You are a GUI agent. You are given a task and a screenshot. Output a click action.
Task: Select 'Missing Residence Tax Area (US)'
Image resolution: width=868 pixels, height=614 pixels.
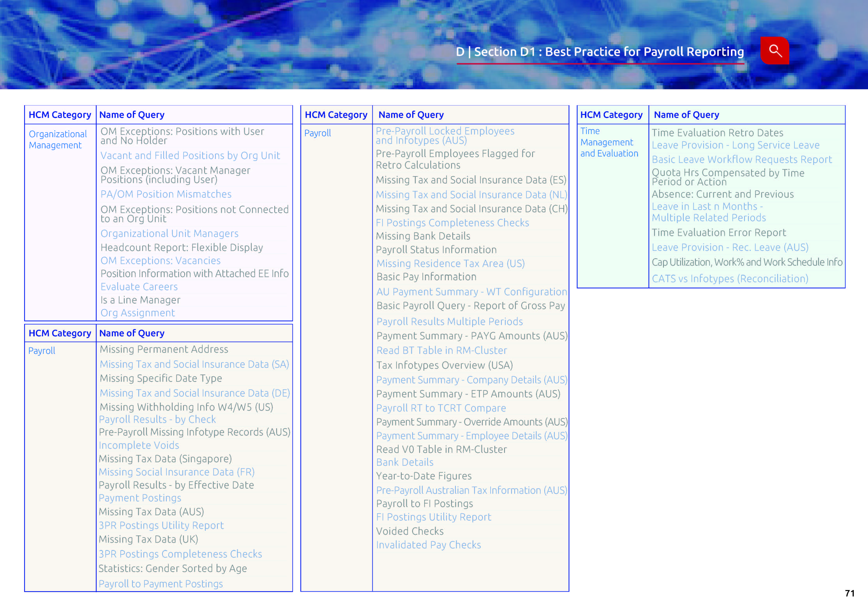coord(451,263)
